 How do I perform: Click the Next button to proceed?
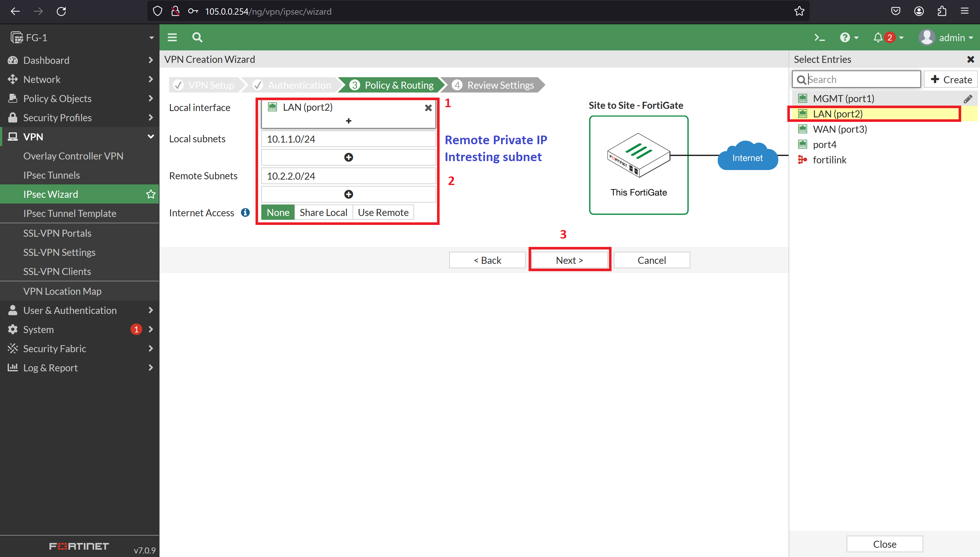click(569, 260)
